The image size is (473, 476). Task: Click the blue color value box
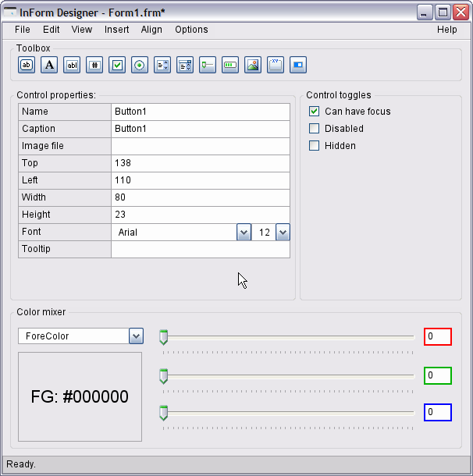[438, 412]
